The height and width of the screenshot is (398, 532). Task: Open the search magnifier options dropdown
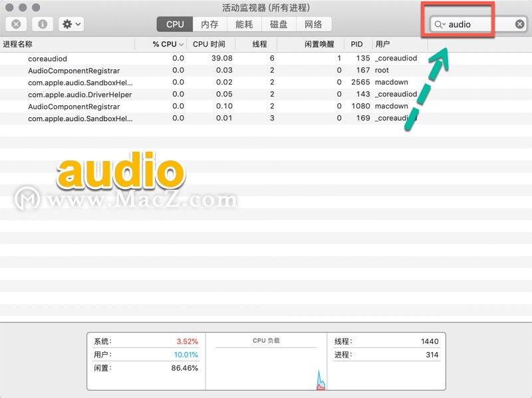[x=440, y=24]
